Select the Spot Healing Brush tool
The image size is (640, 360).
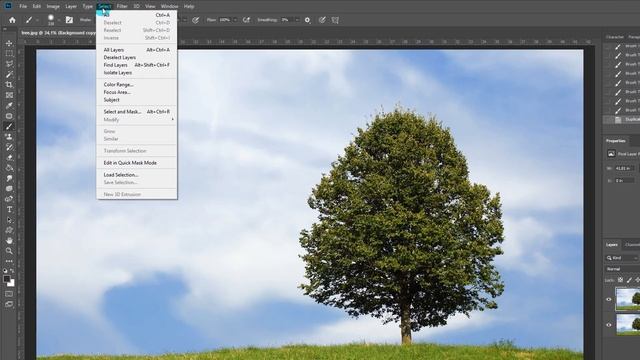[x=9, y=116]
